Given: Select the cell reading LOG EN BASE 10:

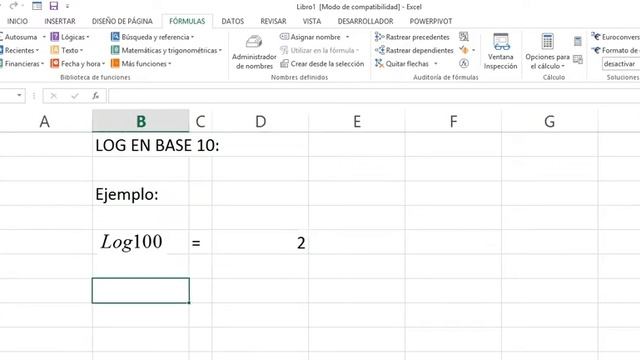Looking at the screenshot, I should [141, 145].
